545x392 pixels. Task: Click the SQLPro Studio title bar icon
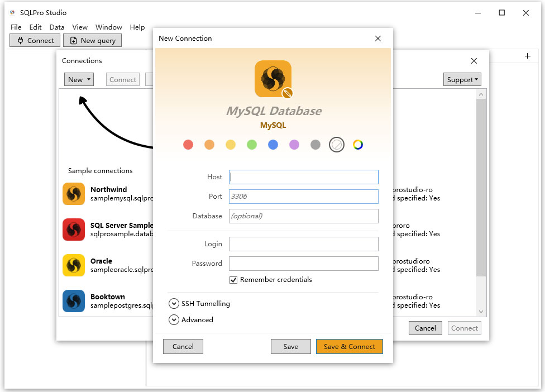click(x=12, y=13)
